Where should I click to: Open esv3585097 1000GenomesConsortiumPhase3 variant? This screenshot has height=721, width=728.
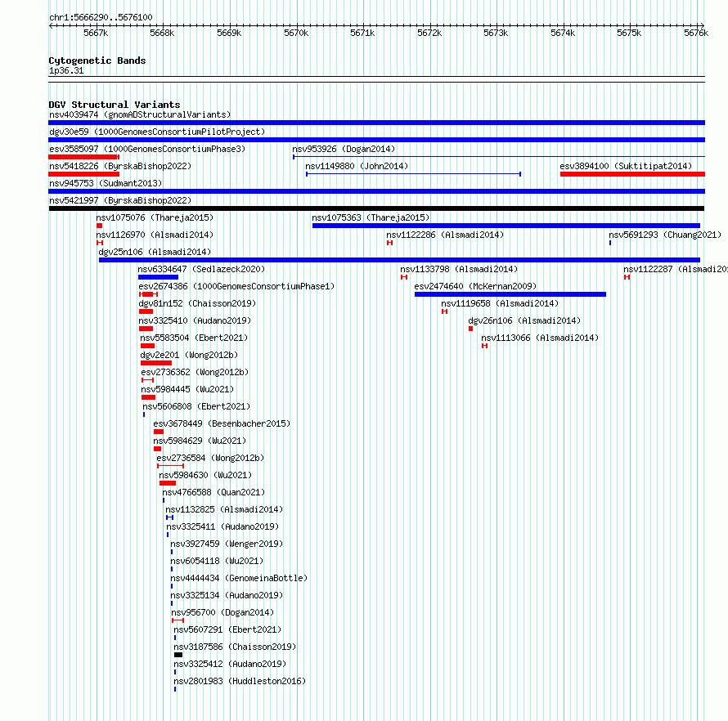tap(147, 149)
